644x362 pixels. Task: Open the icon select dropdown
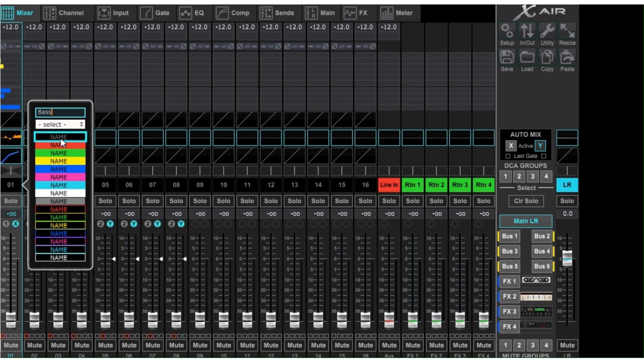(60, 124)
